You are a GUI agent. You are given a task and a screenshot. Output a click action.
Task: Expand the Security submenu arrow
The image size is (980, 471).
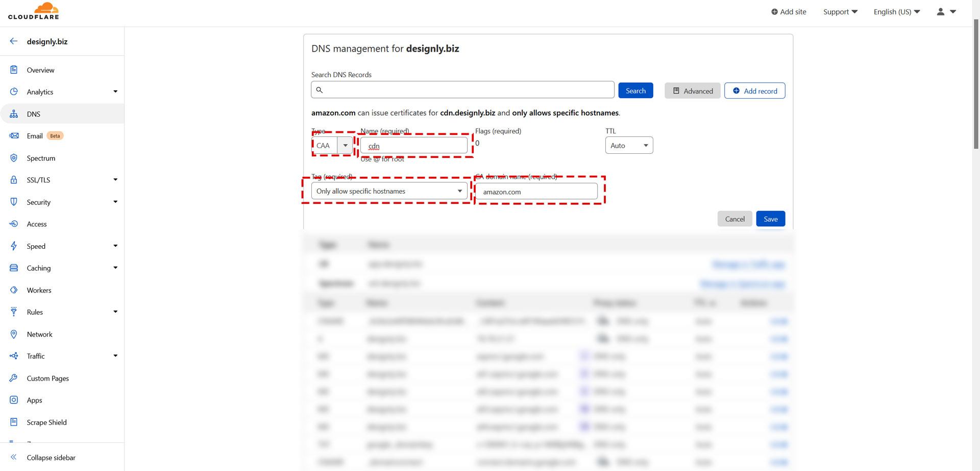(115, 202)
